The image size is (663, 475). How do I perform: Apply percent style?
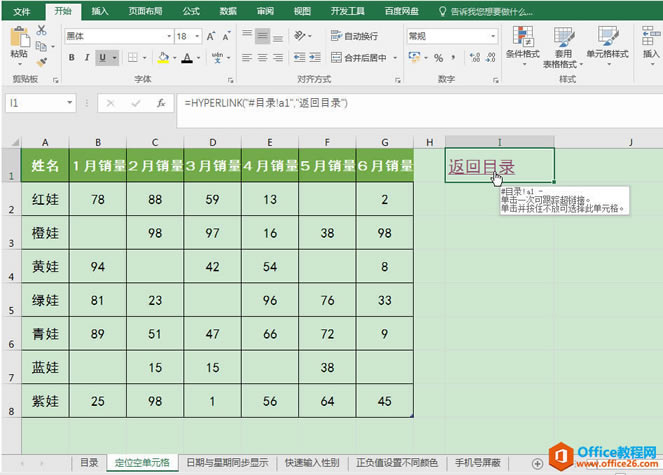pyautogui.click(x=439, y=58)
